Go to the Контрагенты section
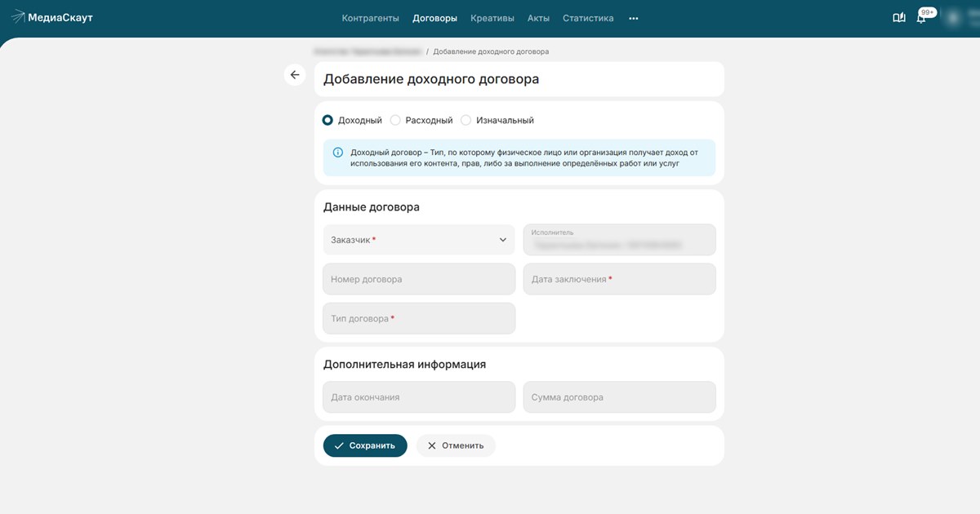Image resolution: width=980 pixels, height=514 pixels. 370,18
